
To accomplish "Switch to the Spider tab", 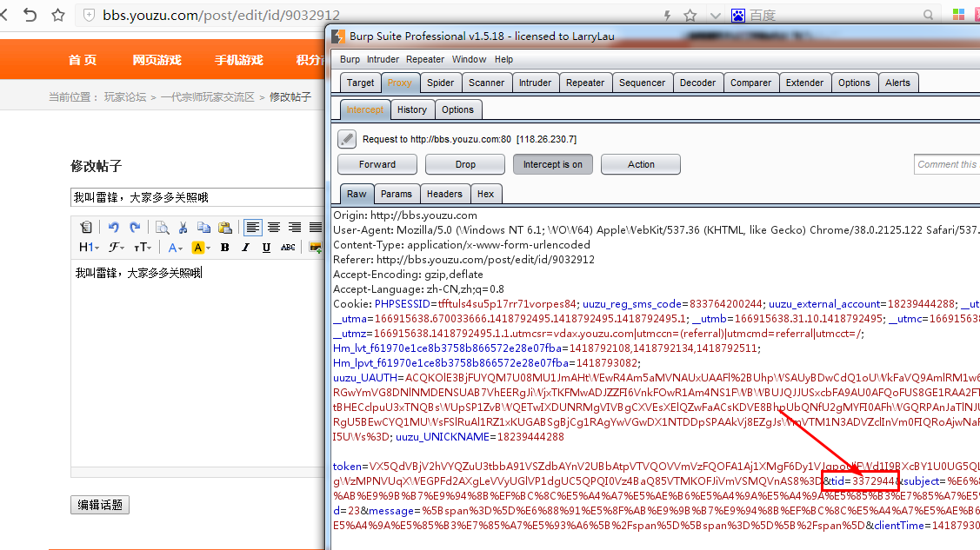I will point(440,83).
